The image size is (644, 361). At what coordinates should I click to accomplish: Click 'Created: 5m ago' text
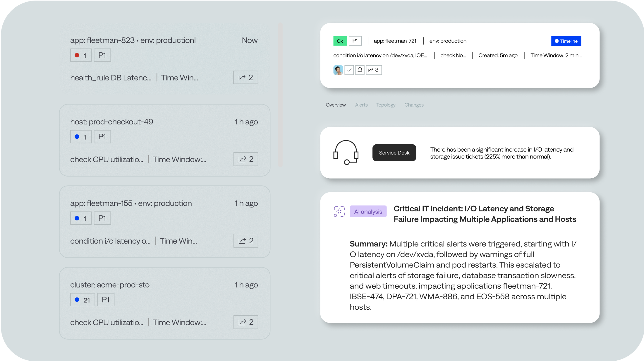pyautogui.click(x=498, y=55)
